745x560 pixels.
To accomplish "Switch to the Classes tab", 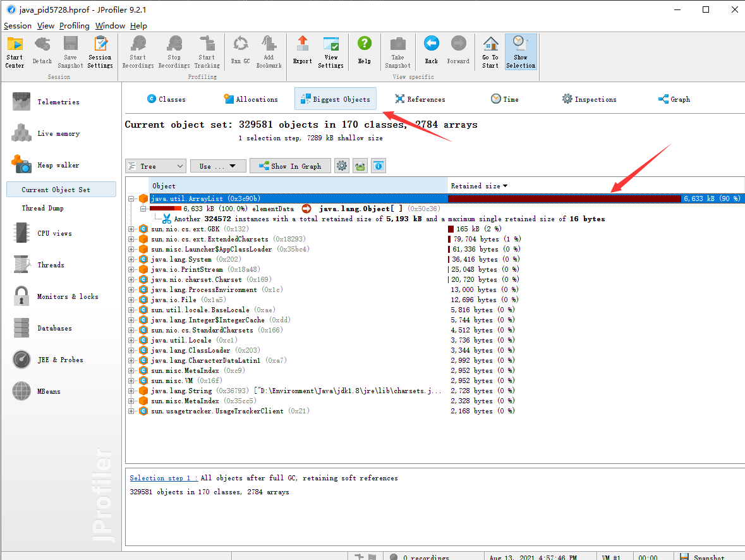I will [166, 99].
